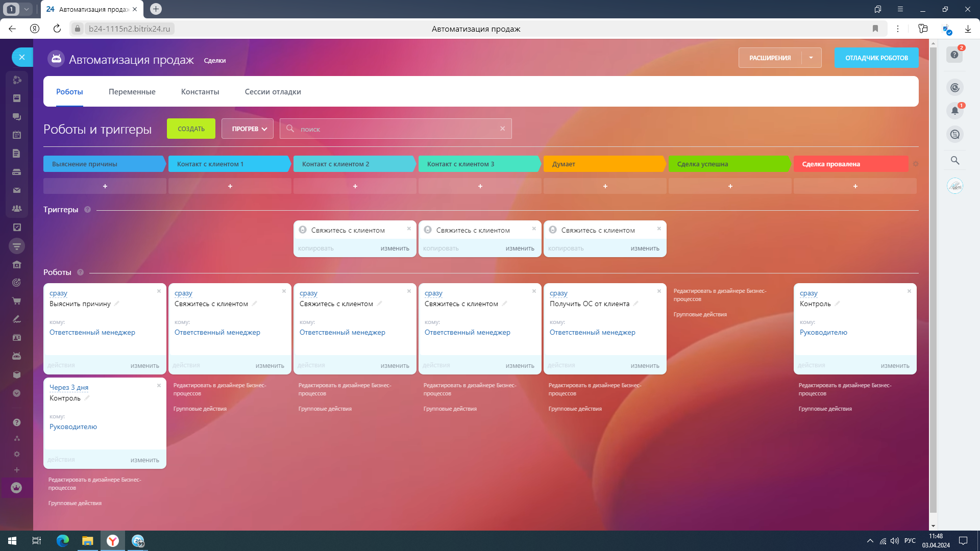Click the green СОЗДАТЬ button
This screenshot has height=551, width=980.
[191, 129]
